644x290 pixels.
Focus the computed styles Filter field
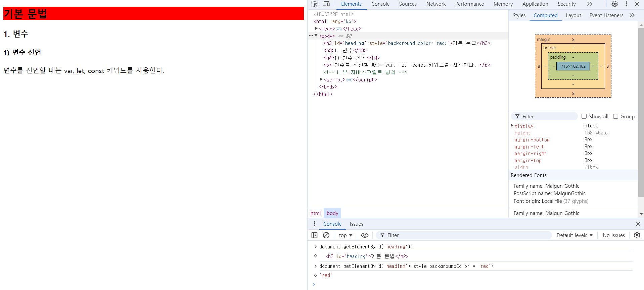(x=544, y=116)
